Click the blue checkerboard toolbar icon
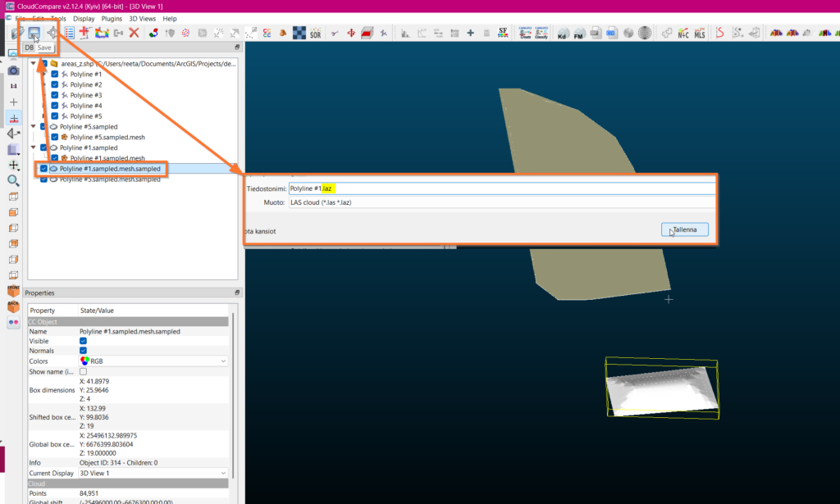 click(x=299, y=33)
